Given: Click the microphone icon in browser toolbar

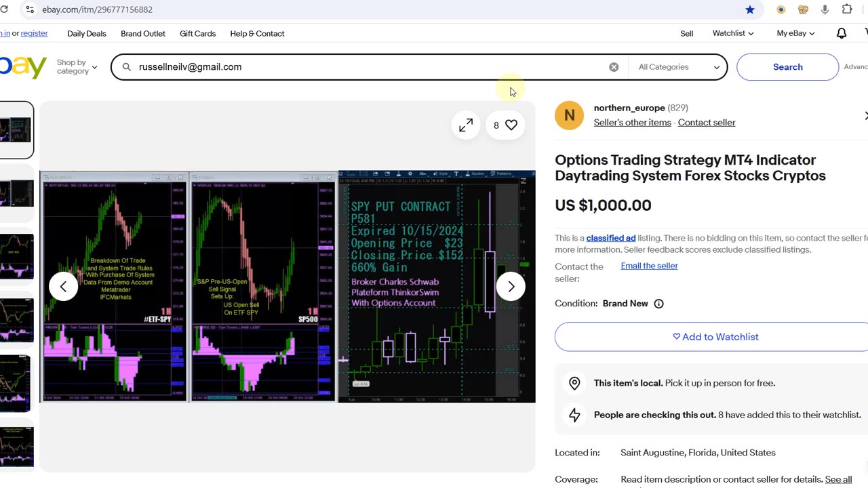Looking at the screenshot, I should pos(825,9).
